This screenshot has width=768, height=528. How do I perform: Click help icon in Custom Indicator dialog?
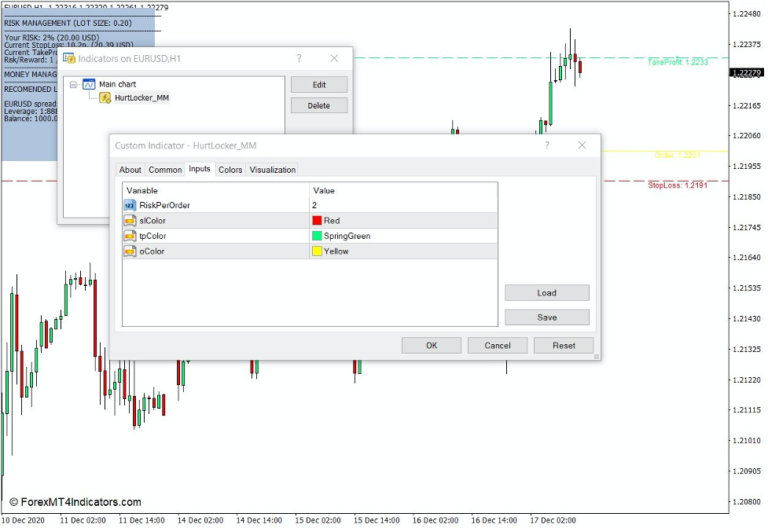(546, 145)
